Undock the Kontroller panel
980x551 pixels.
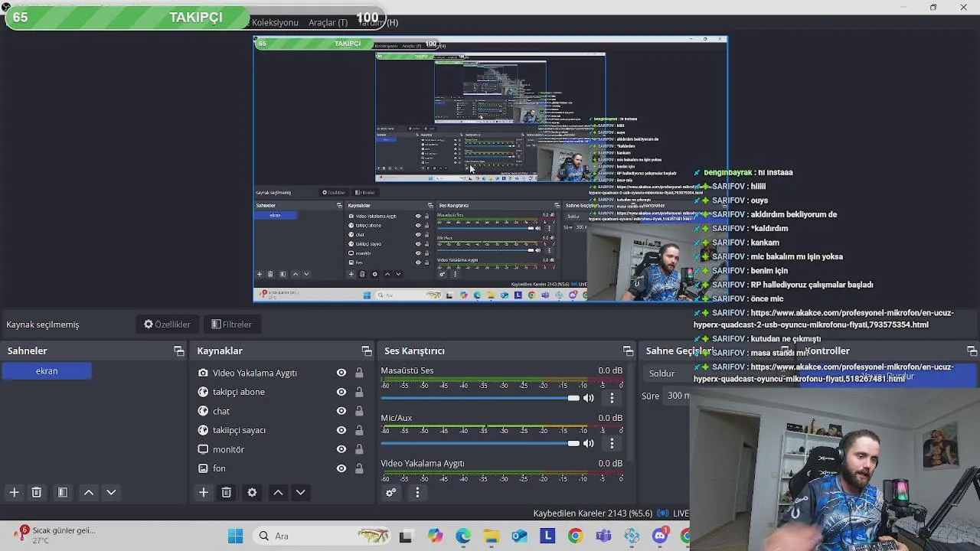pos(972,351)
